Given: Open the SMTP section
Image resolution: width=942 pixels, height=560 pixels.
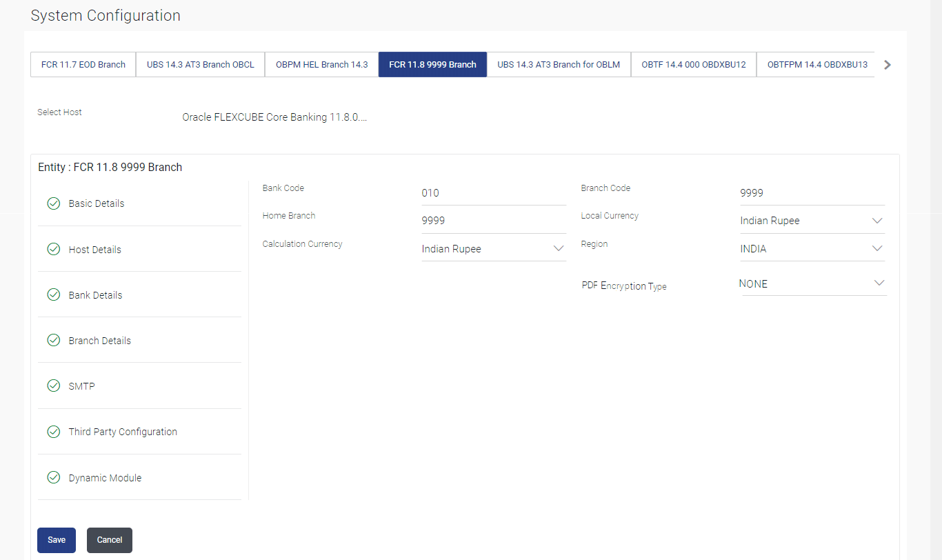Looking at the screenshot, I should 139,386.
